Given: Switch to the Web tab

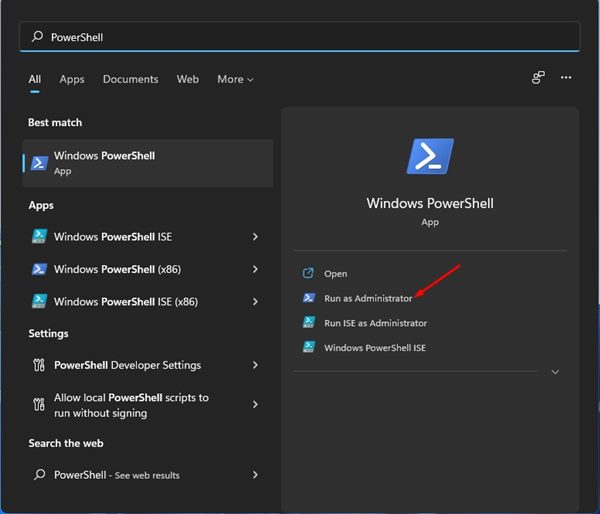Looking at the screenshot, I should pos(188,79).
